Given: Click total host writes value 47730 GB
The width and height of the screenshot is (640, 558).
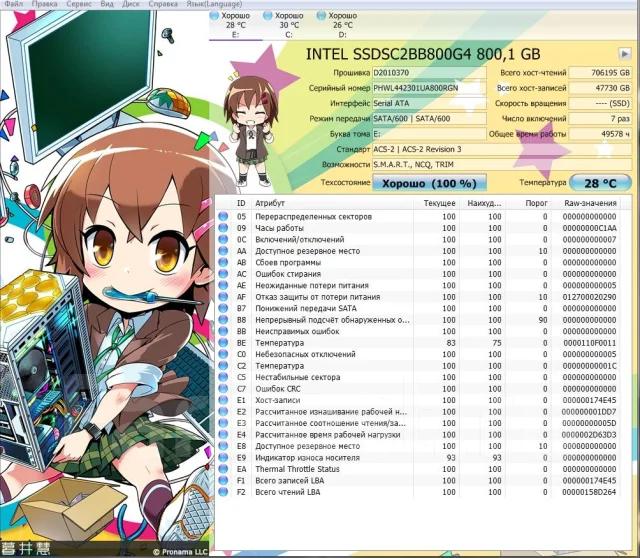Looking at the screenshot, I should (x=600, y=88).
